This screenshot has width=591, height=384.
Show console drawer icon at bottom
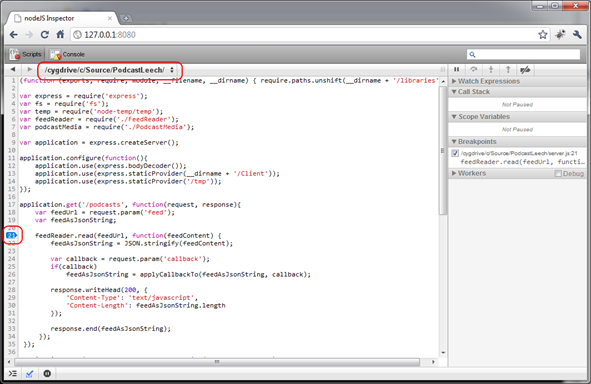click(13, 373)
